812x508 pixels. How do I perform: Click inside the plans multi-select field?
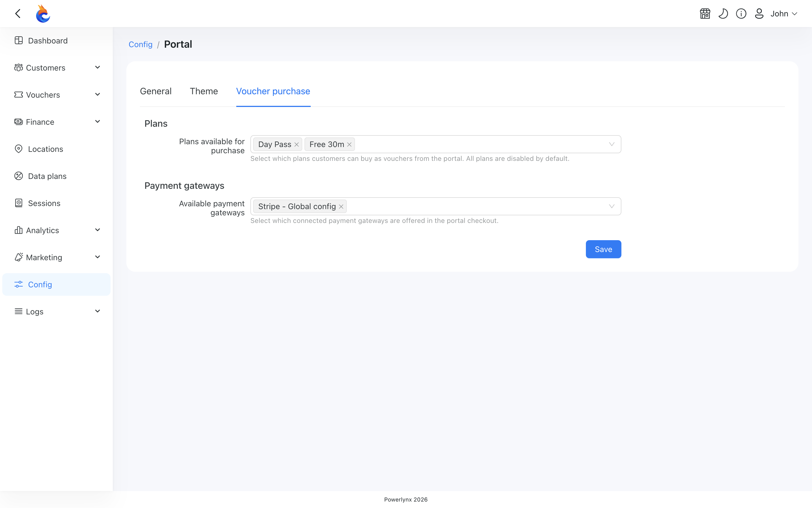click(436, 144)
